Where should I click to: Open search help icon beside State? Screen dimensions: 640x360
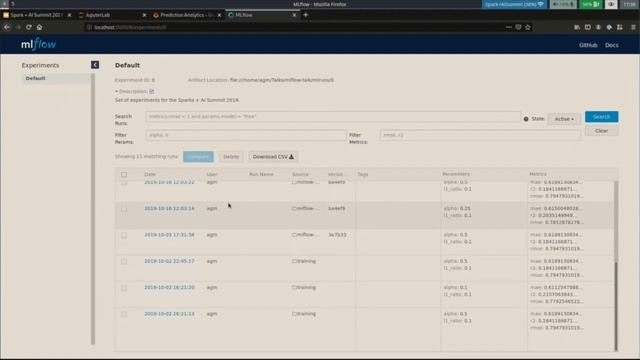pyautogui.click(x=526, y=119)
